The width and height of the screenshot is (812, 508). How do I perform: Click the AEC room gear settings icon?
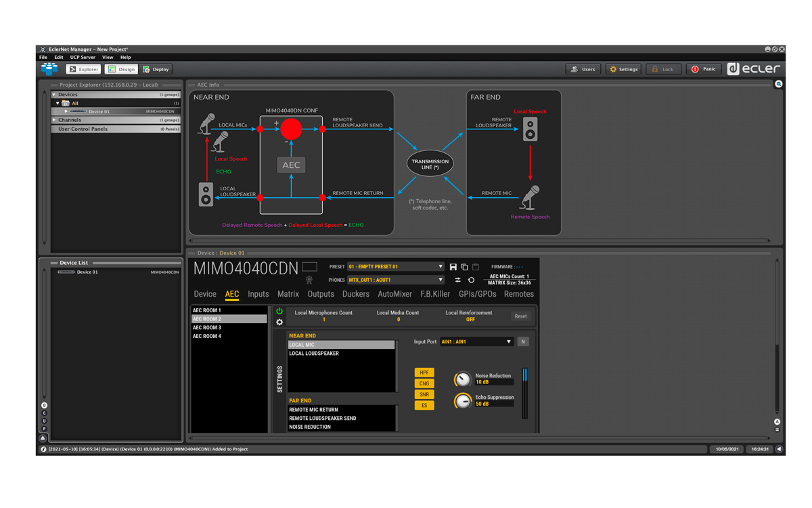(x=279, y=322)
